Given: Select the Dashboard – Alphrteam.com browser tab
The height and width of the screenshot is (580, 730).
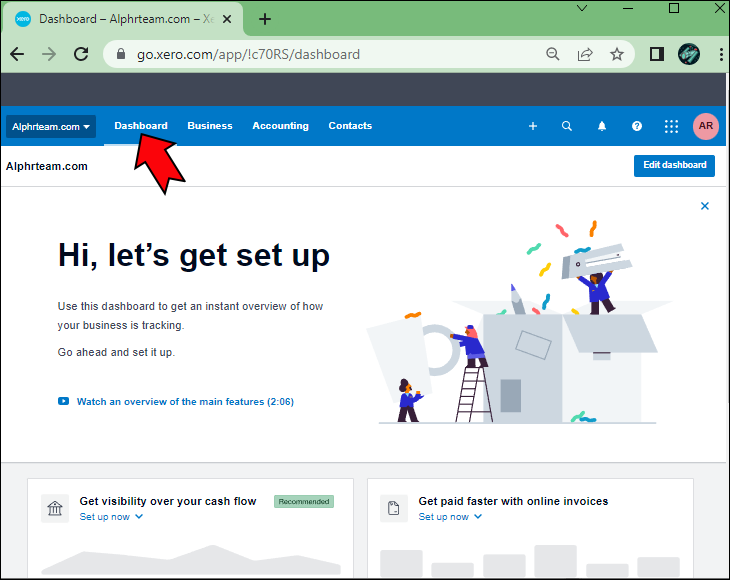Looking at the screenshot, I should click(x=123, y=19).
